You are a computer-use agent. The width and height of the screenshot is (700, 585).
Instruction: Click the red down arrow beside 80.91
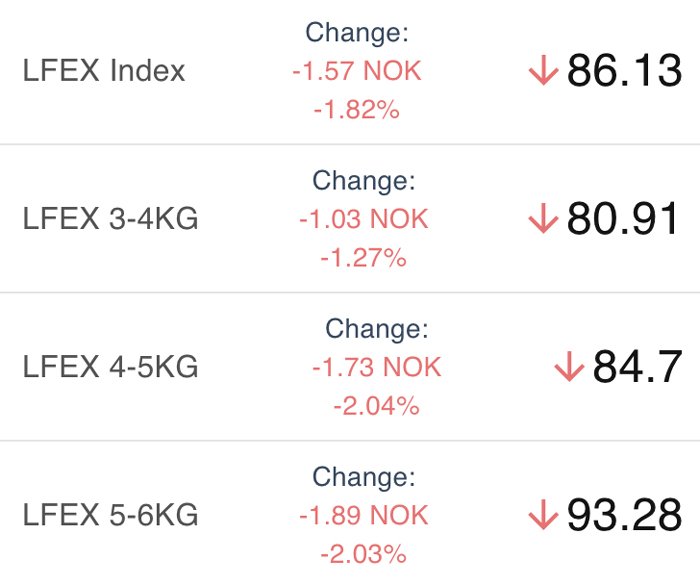tap(543, 219)
